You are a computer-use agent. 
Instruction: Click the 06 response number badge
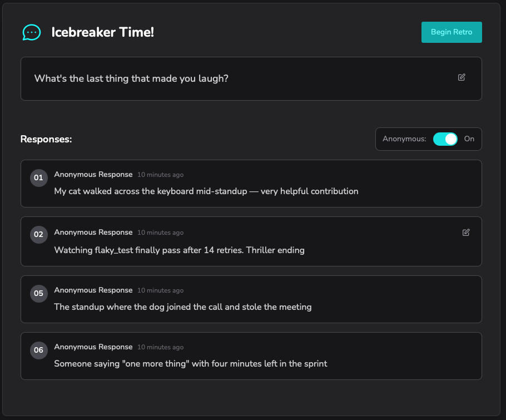[39, 350]
